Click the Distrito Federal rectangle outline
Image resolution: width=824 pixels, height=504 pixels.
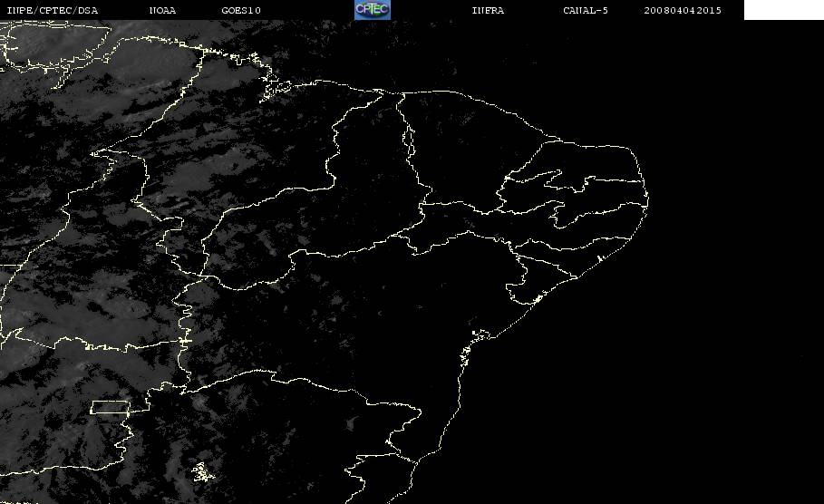pyautogui.click(x=110, y=407)
